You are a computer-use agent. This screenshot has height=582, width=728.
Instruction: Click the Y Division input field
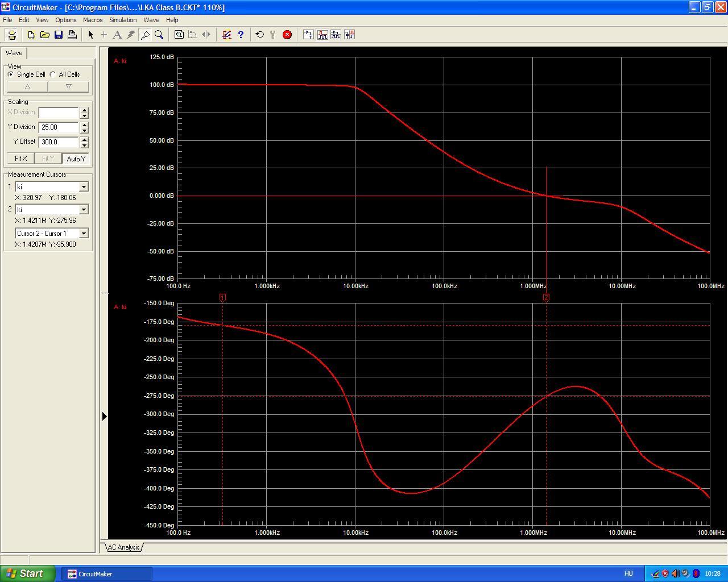tap(59, 127)
